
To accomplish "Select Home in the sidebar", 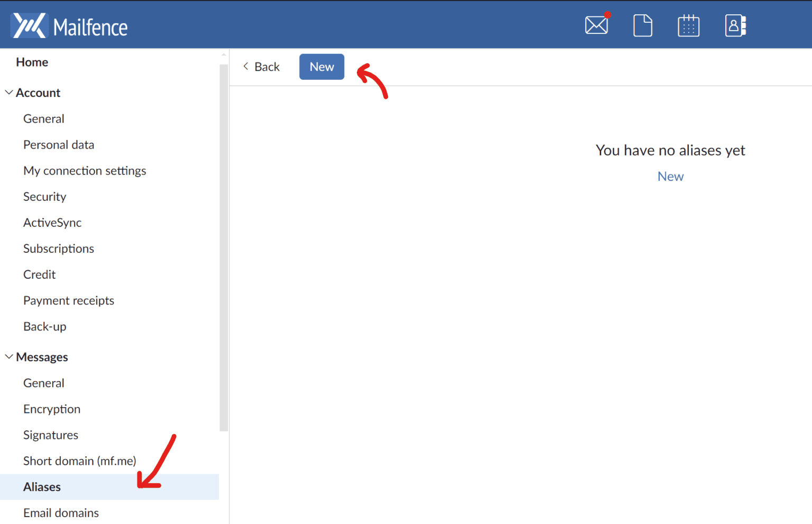I will pyautogui.click(x=32, y=62).
